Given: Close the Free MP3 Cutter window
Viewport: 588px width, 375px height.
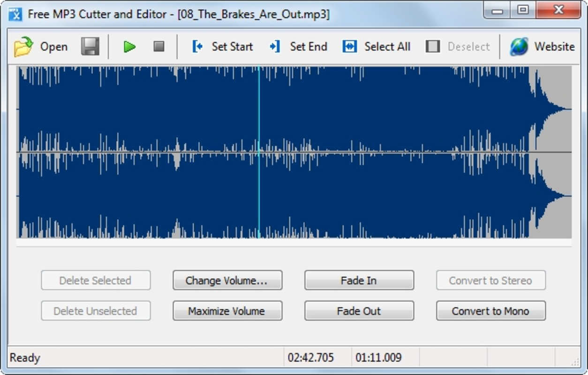Looking at the screenshot, I should (x=558, y=10).
